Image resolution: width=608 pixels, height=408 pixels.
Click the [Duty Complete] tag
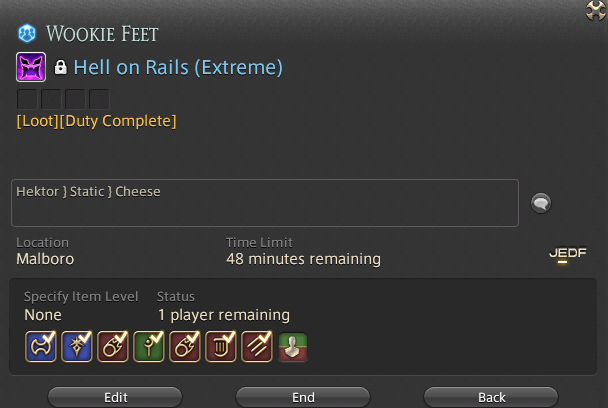(x=118, y=121)
